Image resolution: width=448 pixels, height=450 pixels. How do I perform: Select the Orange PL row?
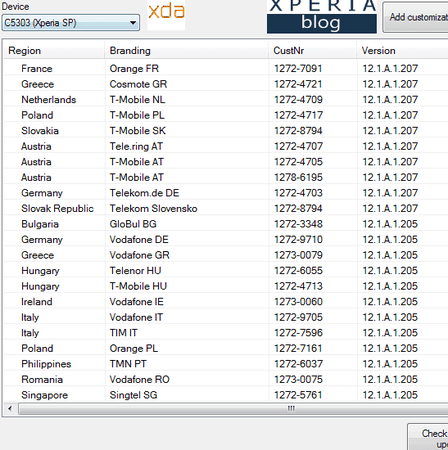pyautogui.click(x=226, y=348)
